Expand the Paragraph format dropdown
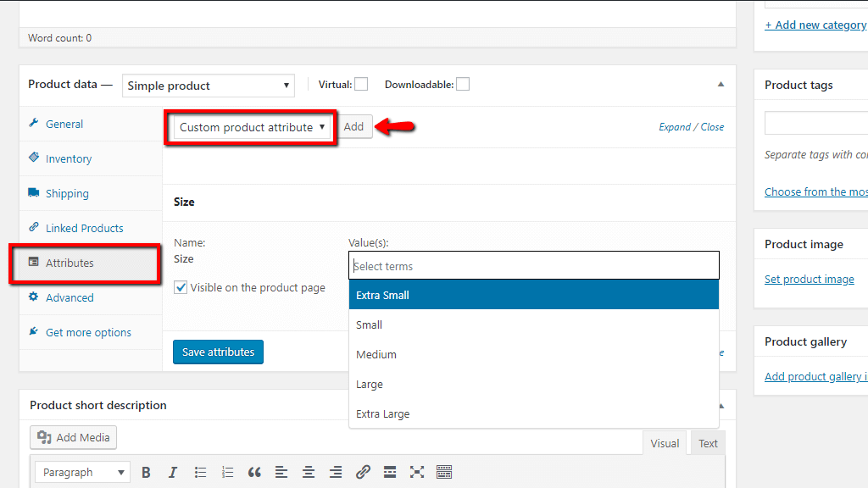868x488 pixels. (82, 472)
